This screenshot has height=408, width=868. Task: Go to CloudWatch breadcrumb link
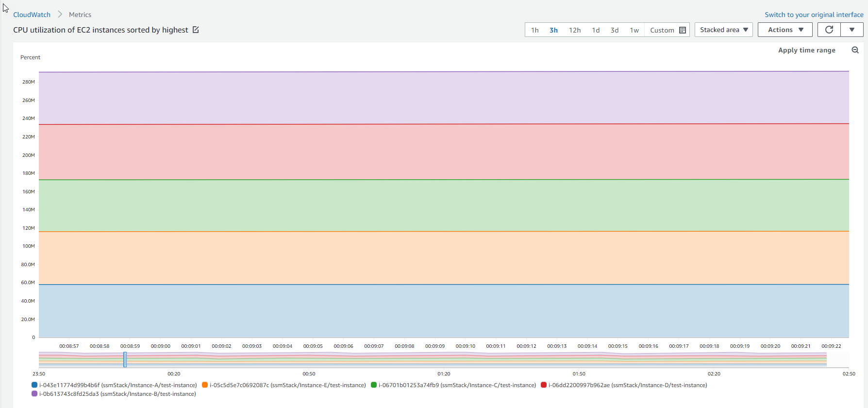32,15
